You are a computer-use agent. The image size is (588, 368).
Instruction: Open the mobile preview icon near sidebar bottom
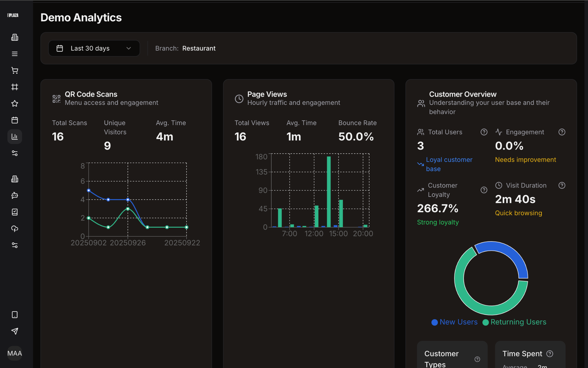14,315
